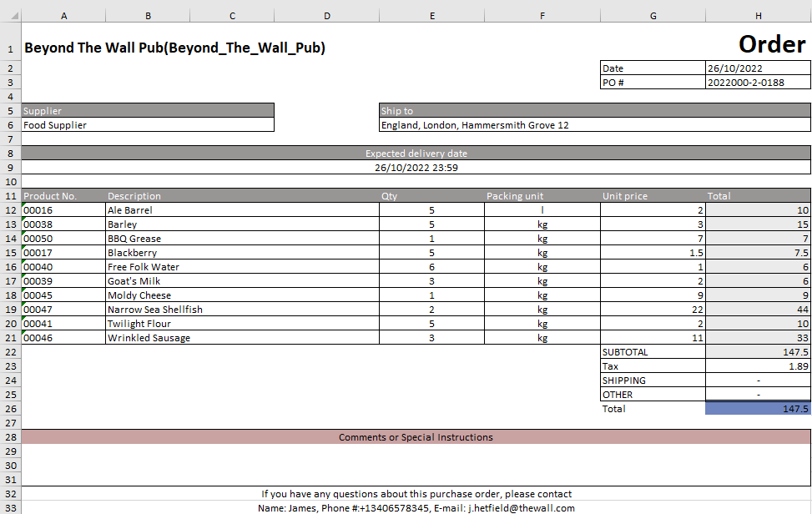Select expected delivery date value cell
Screen dimensions: 812x514
(x=416, y=168)
